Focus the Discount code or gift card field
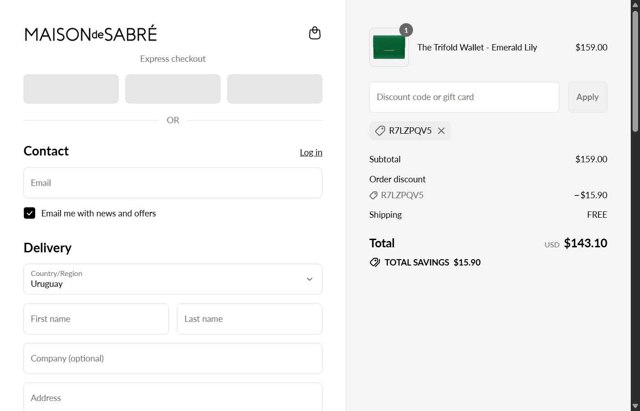Viewport: 640px width, 411px height. pyautogui.click(x=464, y=97)
